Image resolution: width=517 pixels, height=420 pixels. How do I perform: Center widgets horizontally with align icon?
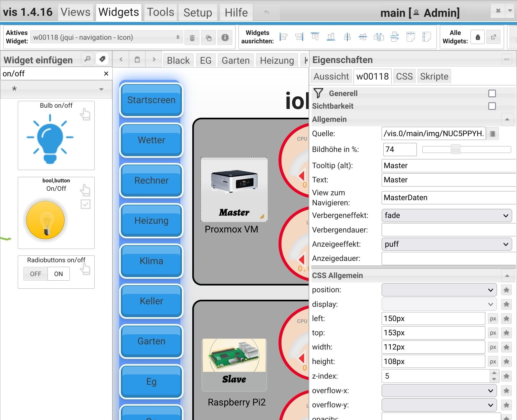pos(363,37)
